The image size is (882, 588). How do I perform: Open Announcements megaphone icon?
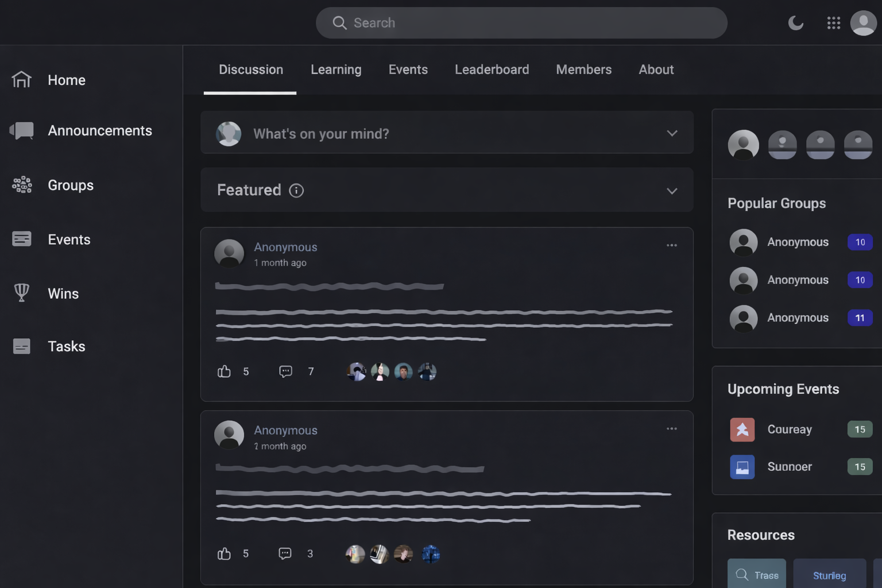click(x=22, y=130)
